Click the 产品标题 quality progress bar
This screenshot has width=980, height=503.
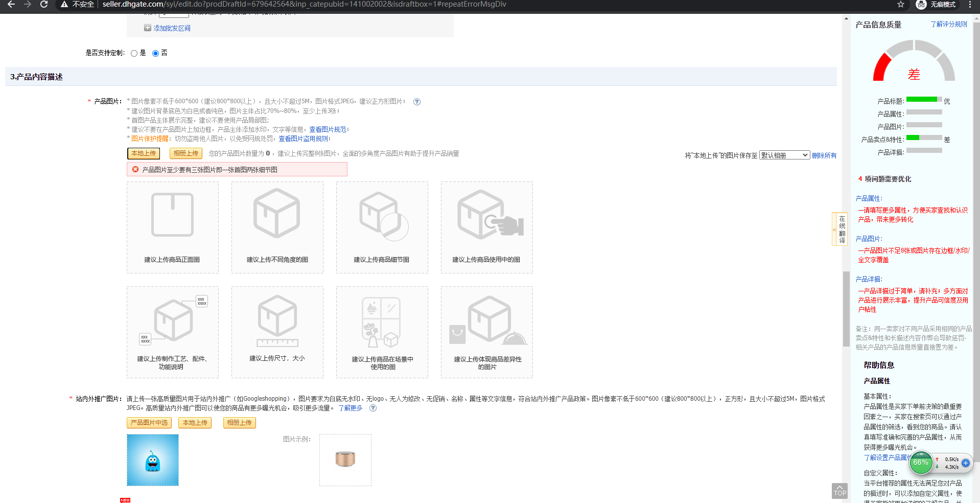coord(924,100)
